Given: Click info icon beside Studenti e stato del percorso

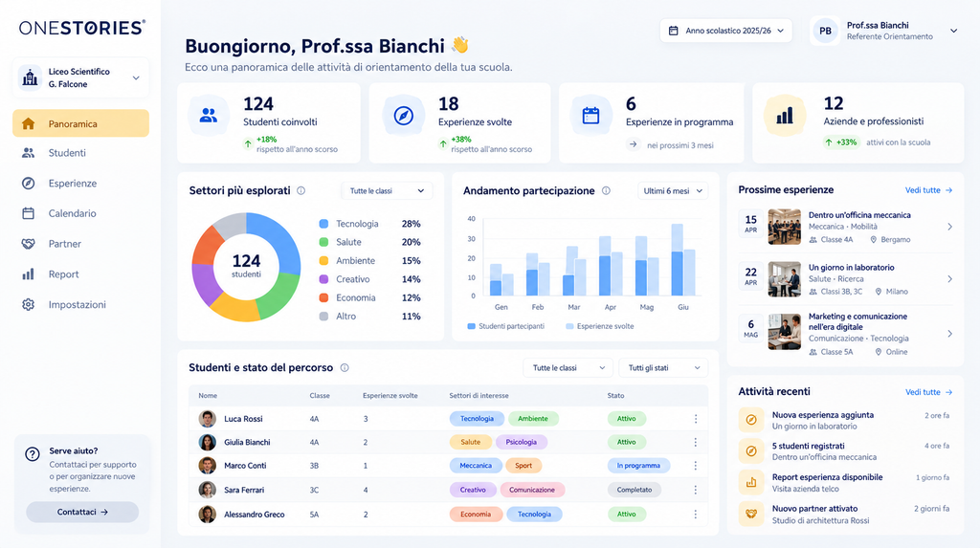Looking at the screenshot, I should coord(345,368).
